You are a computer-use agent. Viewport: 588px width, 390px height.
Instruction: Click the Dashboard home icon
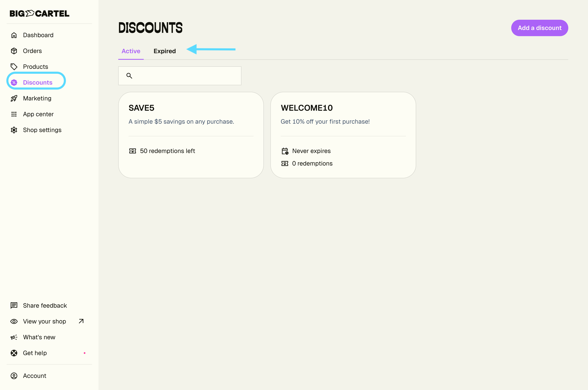pyautogui.click(x=14, y=35)
